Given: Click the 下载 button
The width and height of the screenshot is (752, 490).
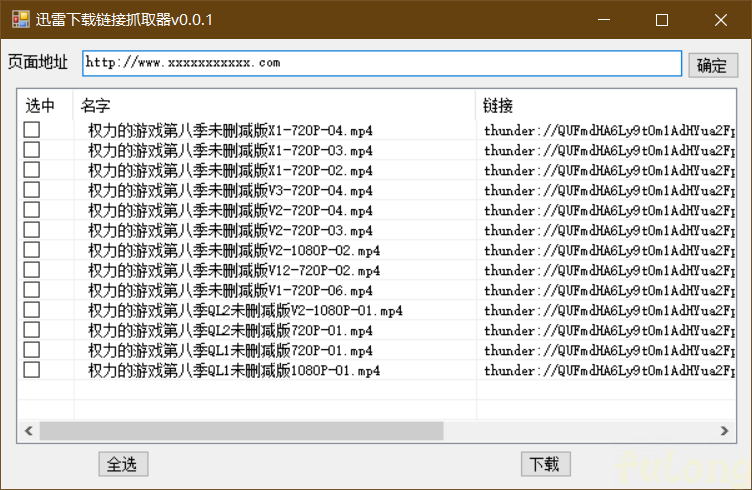Looking at the screenshot, I should click(x=546, y=464).
